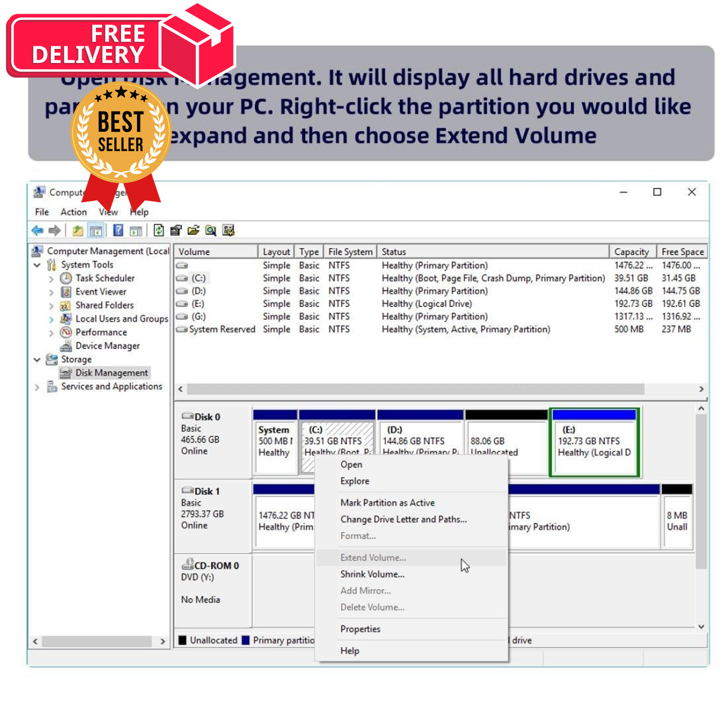Viewport: 728px width, 728px height.
Task: Collapse the System Tools tree node
Action: pos(37,265)
